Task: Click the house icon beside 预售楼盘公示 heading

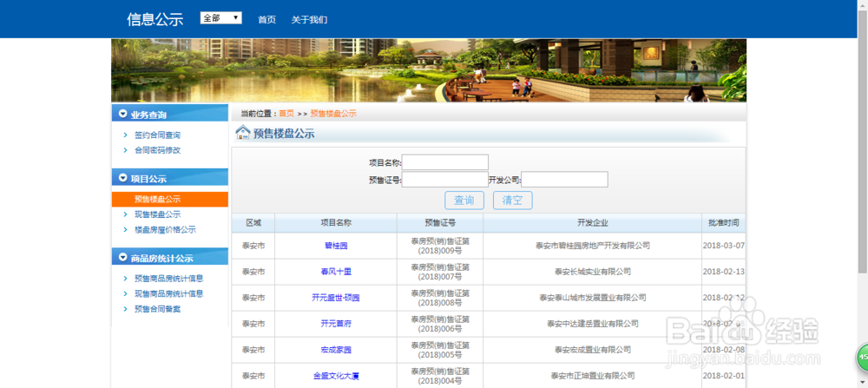Action: coord(242,133)
